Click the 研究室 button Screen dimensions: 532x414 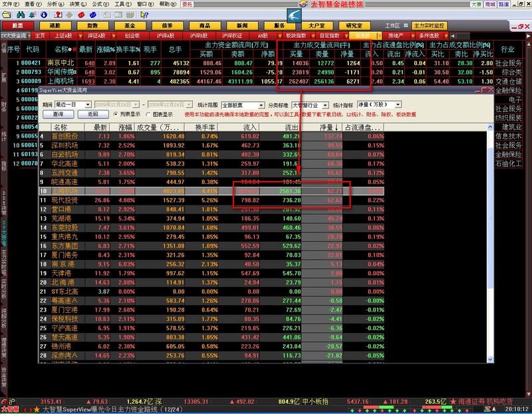[x=354, y=26]
